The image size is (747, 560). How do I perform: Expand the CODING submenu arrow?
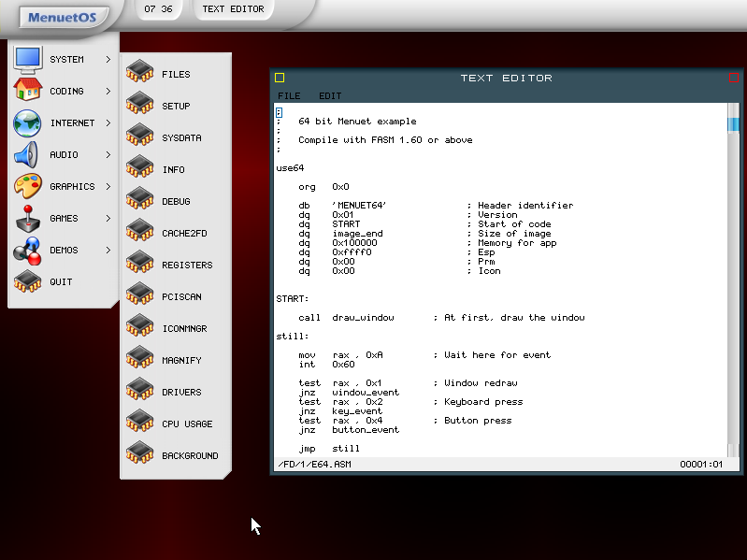pyautogui.click(x=108, y=92)
